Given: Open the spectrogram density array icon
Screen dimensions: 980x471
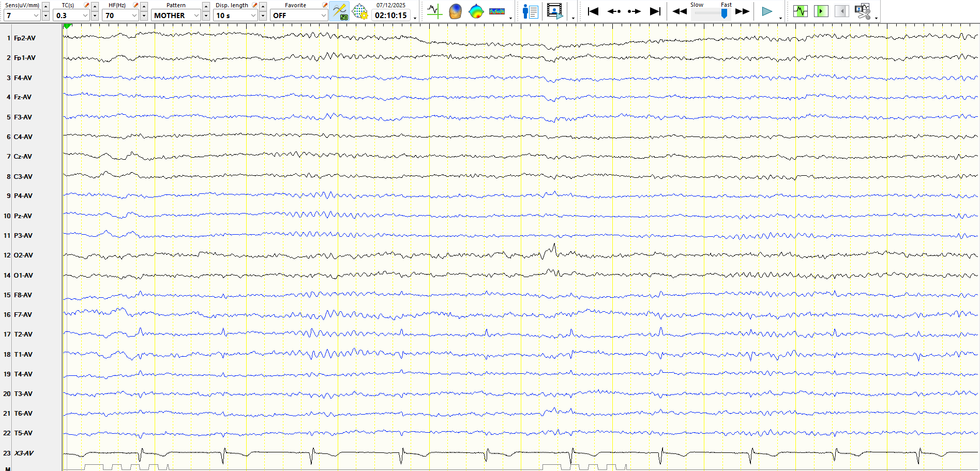Looking at the screenshot, I should (497, 11).
